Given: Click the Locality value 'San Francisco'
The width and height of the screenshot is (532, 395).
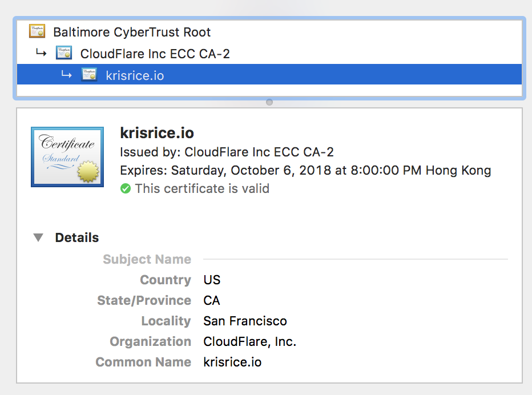Looking at the screenshot, I should click(x=245, y=321).
